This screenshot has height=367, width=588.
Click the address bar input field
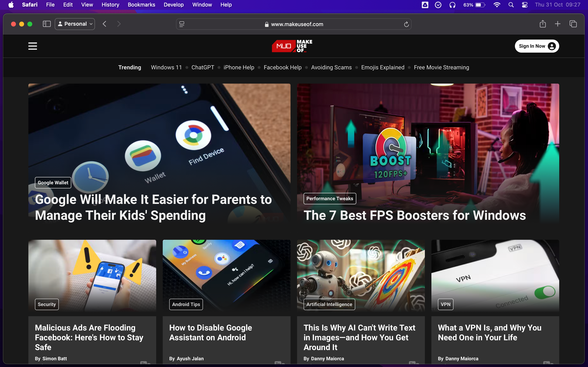click(x=294, y=24)
